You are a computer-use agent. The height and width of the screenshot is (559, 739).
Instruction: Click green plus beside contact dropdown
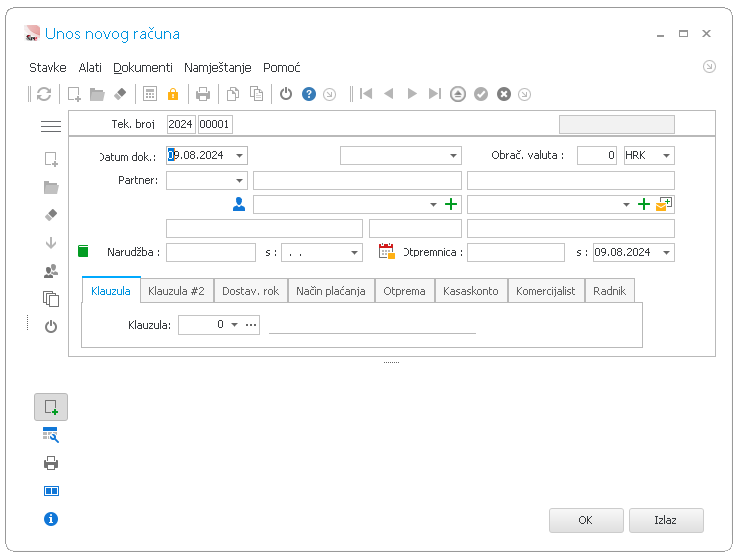coord(451,204)
